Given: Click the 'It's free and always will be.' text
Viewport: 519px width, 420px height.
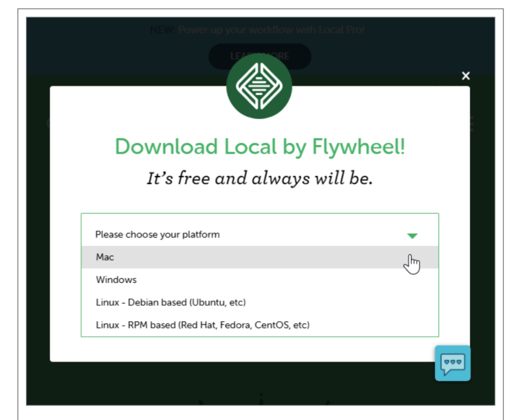Looking at the screenshot, I should point(260,179).
